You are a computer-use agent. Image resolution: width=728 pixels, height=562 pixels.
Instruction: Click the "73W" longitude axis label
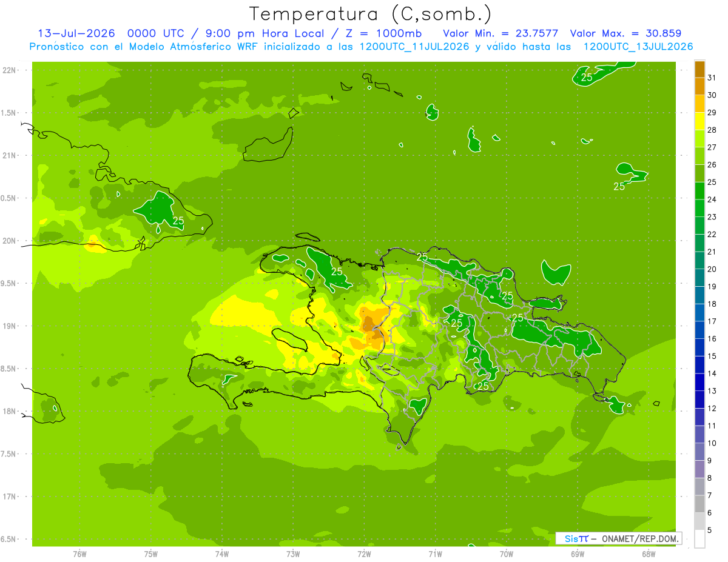point(293,554)
